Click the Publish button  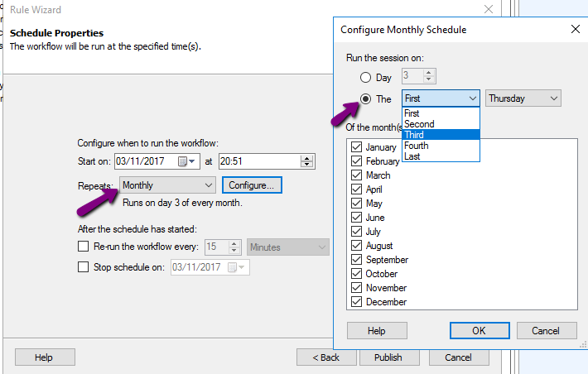389,357
